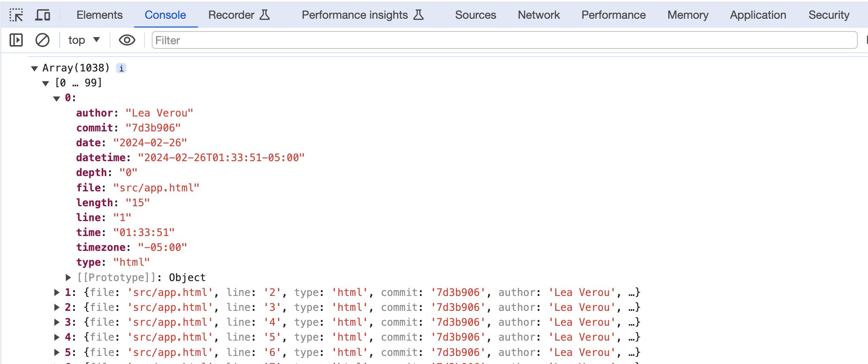The height and width of the screenshot is (364, 868).
Task: Focus the console Filter input field
Action: click(x=504, y=40)
